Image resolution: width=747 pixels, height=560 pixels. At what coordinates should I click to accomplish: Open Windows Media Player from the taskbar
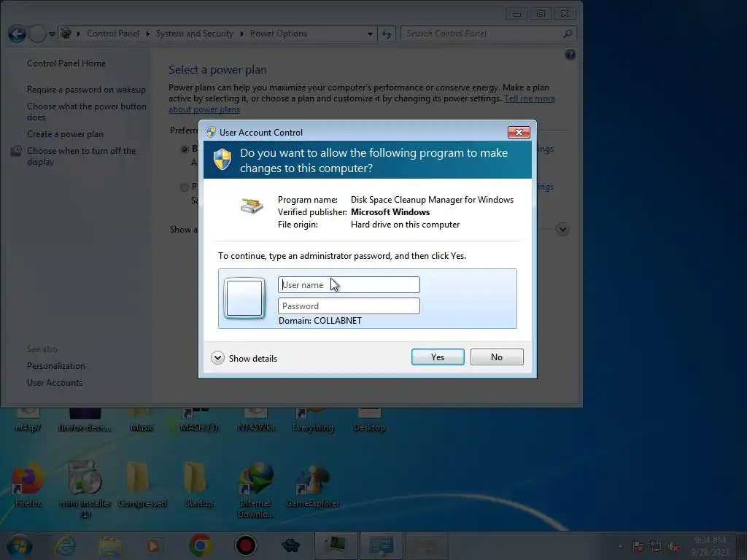pyautogui.click(x=153, y=545)
